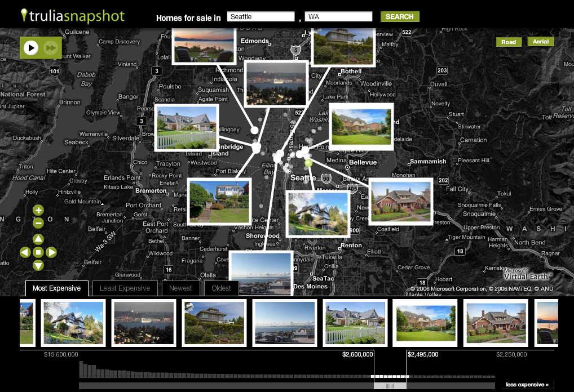Switch map to Aerial view

tap(540, 42)
